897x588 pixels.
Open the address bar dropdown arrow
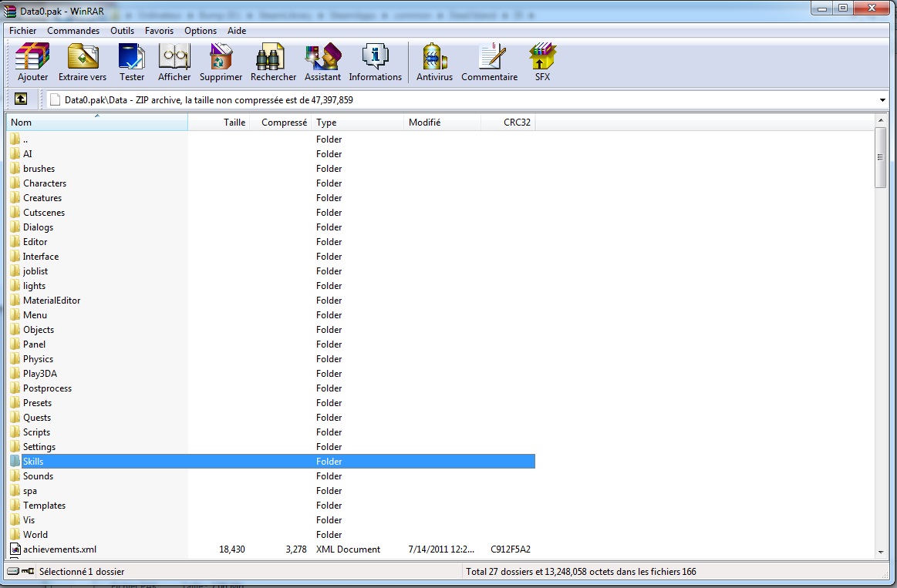(882, 100)
